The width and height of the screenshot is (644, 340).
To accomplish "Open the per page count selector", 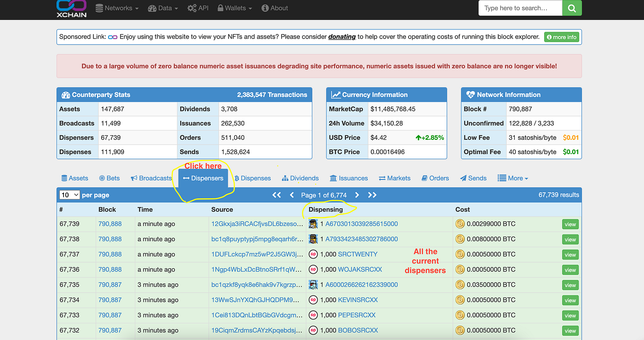I will (x=69, y=195).
